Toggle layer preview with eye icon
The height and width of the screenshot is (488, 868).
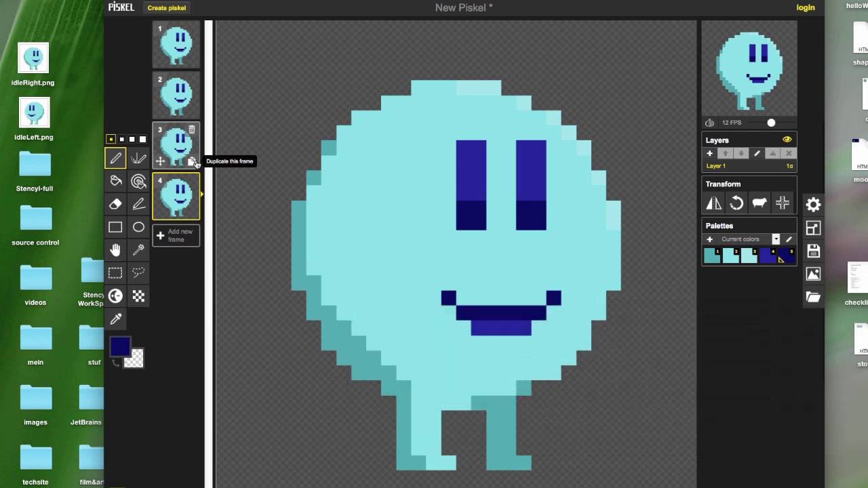pos(787,140)
